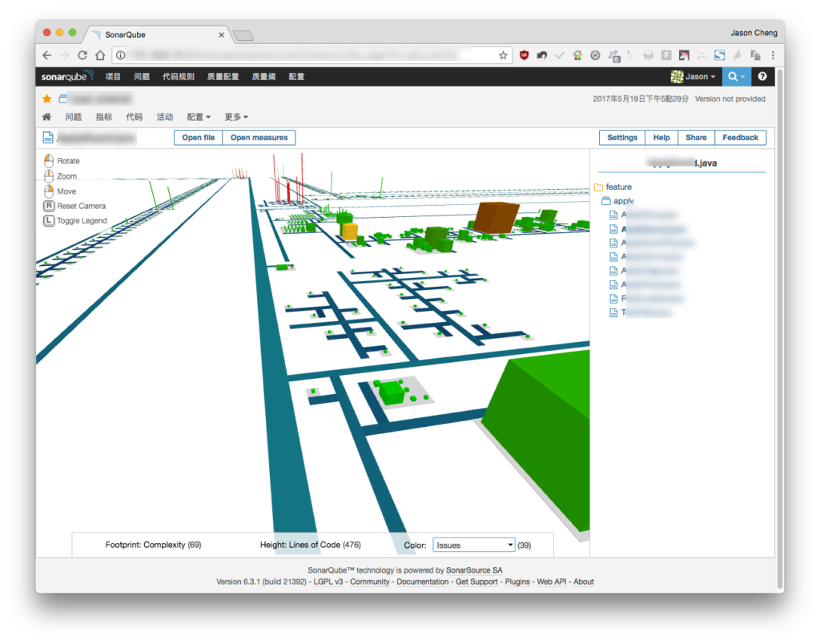Select the brown building in the 3D city
820x644 pixels.
pyautogui.click(x=495, y=216)
